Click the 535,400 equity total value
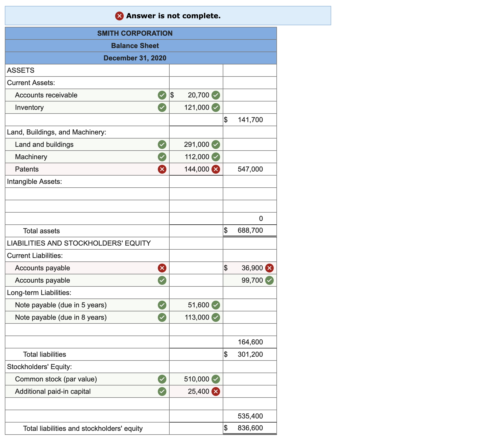The width and height of the screenshot is (504, 437). coord(250,416)
